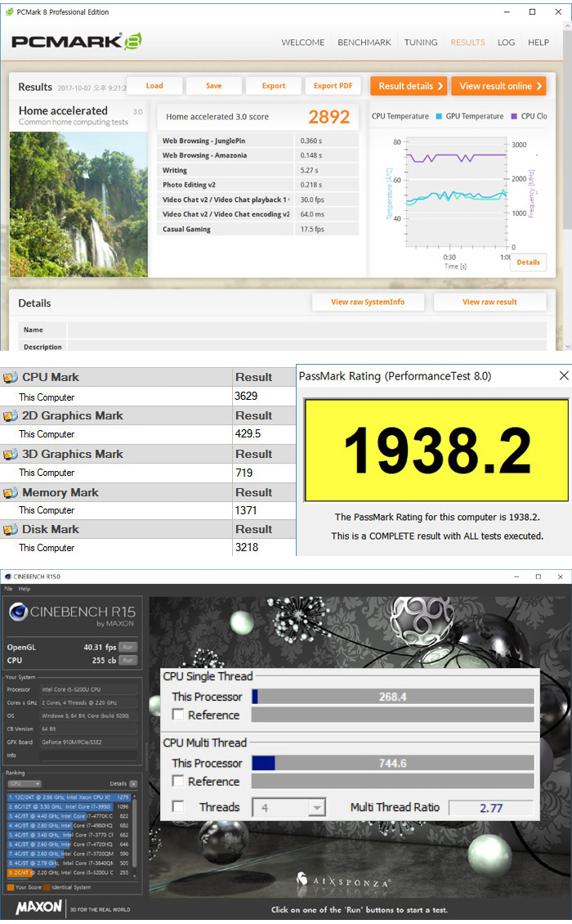The image size is (572, 924).
Task: Open the Ranking CPU dropdown in Cinebench
Action: pyautogui.click(x=24, y=783)
